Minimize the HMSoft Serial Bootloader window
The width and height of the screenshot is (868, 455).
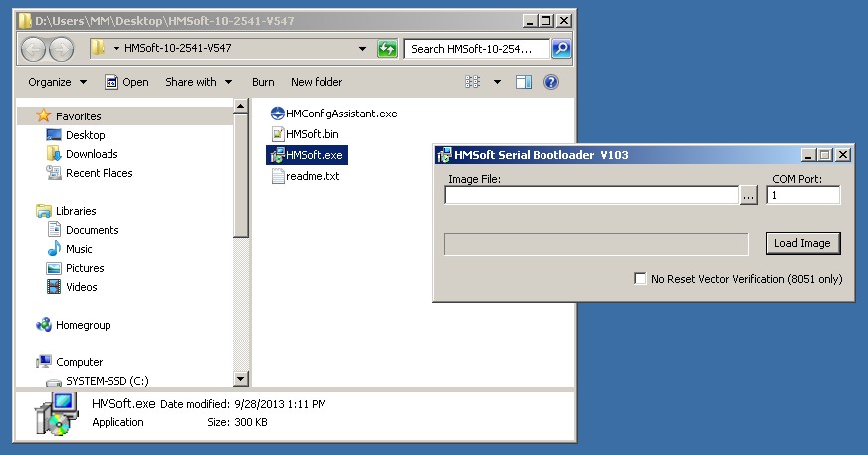tap(808, 155)
